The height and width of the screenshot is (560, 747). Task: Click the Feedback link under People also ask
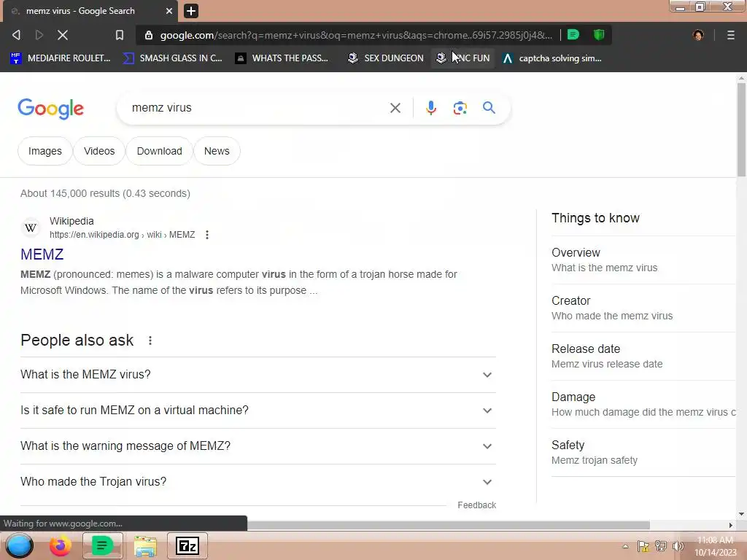[x=476, y=505]
